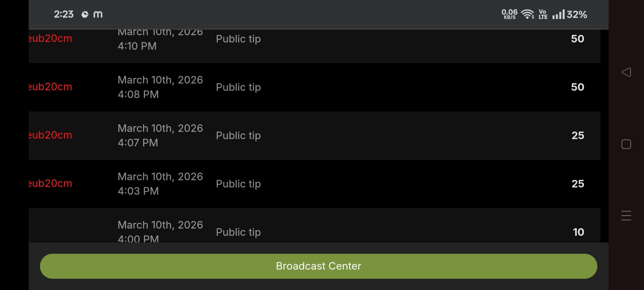The image size is (644, 290).
Task: Tap the cellular signal bars icon
Action: pyautogui.click(x=558, y=14)
